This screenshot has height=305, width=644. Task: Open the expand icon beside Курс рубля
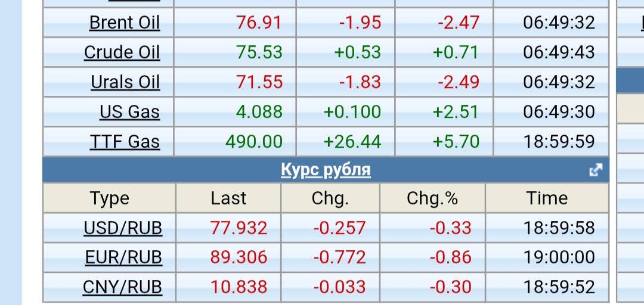click(595, 170)
